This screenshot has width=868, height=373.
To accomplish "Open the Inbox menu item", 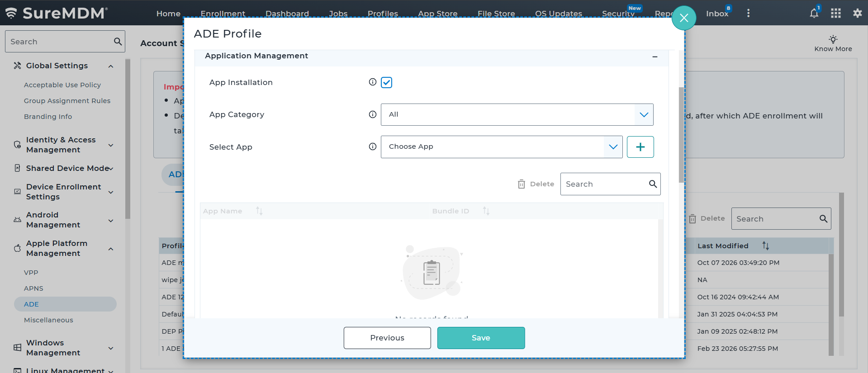I will [717, 14].
